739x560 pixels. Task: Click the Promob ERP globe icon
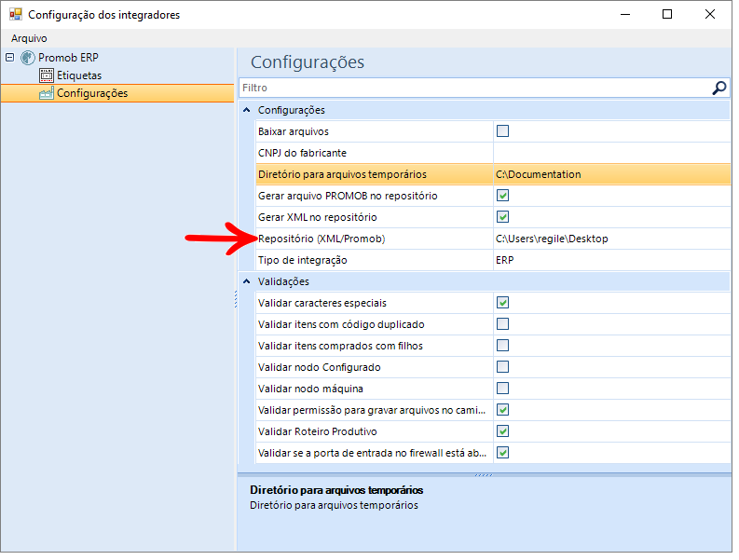[28, 58]
